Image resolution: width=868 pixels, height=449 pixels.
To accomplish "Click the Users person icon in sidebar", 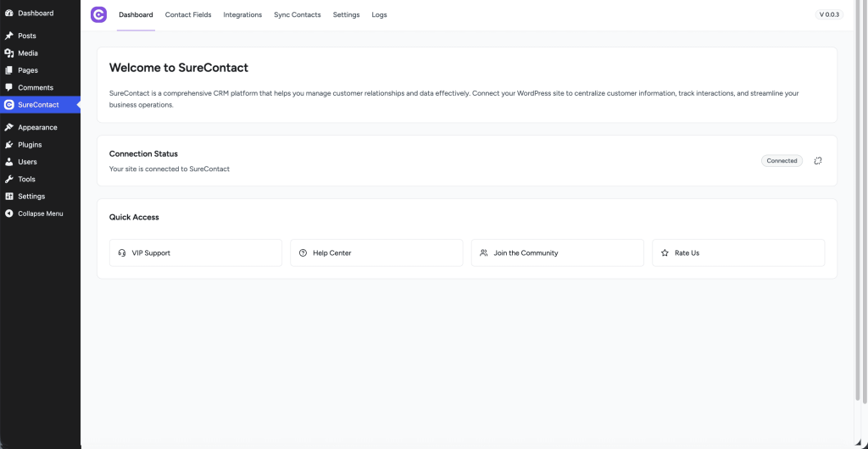I will click(8, 162).
